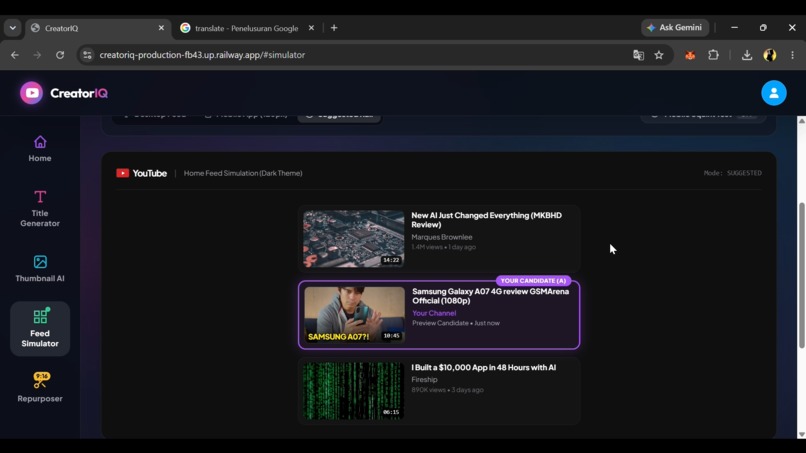Open the Home sidebar item
This screenshot has height=453, width=806.
point(40,149)
